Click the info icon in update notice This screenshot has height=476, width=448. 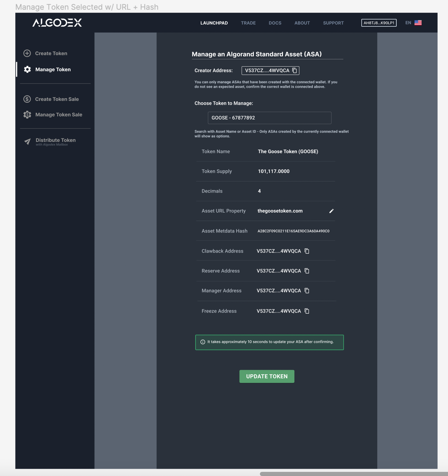pyautogui.click(x=203, y=342)
